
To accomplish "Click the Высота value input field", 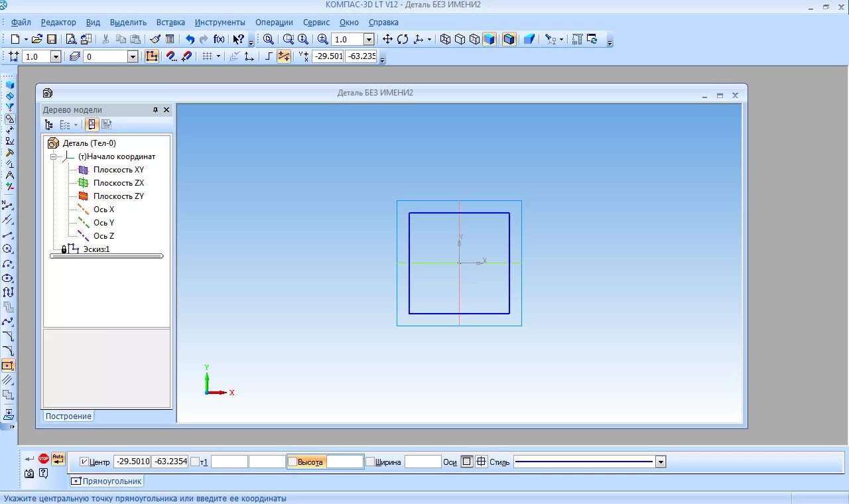I will pos(345,462).
